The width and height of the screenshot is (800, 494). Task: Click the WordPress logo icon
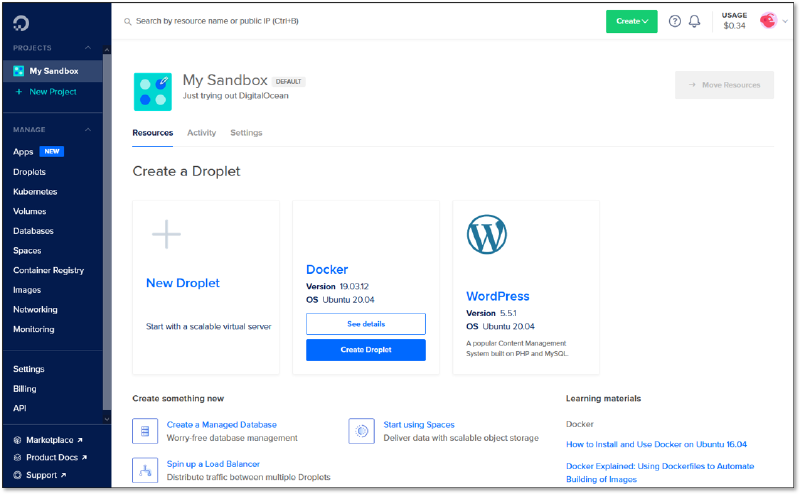click(486, 234)
